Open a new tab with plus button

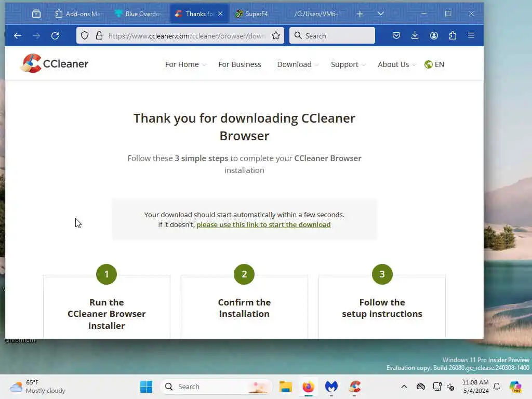tap(360, 14)
